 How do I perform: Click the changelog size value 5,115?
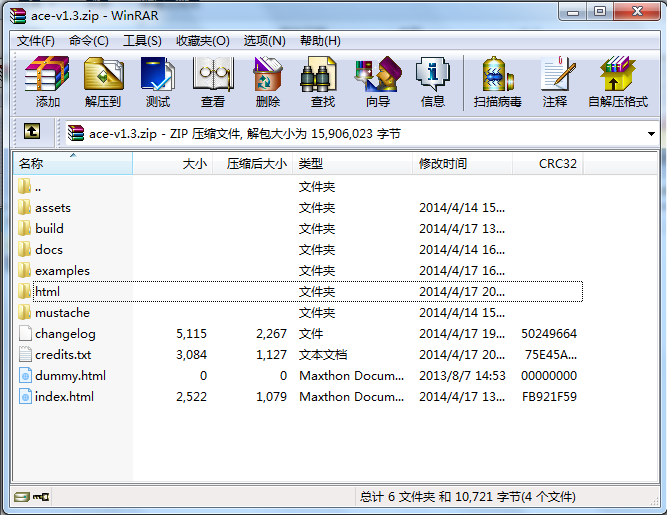point(191,333)
